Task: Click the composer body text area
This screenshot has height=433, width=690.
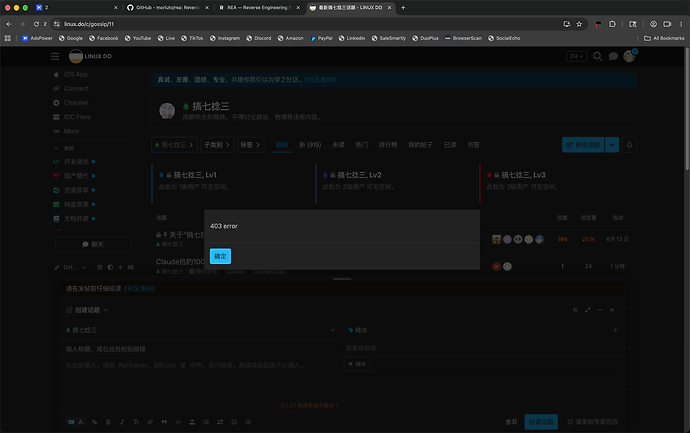Action: point(201,381)
